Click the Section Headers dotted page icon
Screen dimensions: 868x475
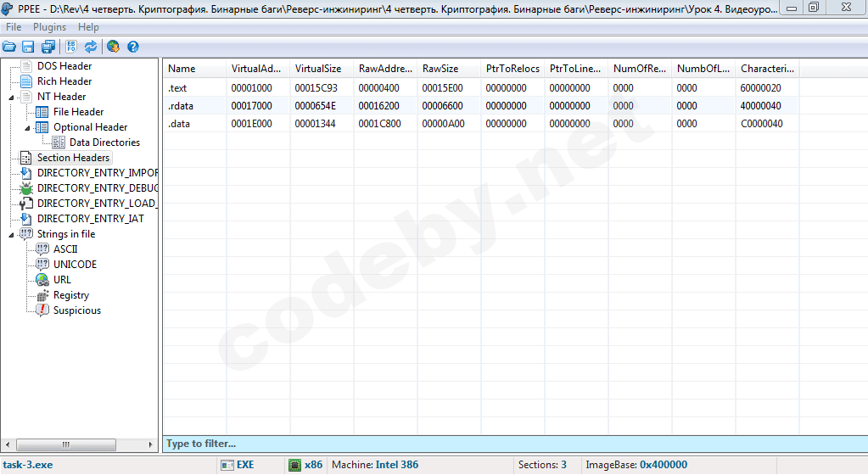coord(26,158)
